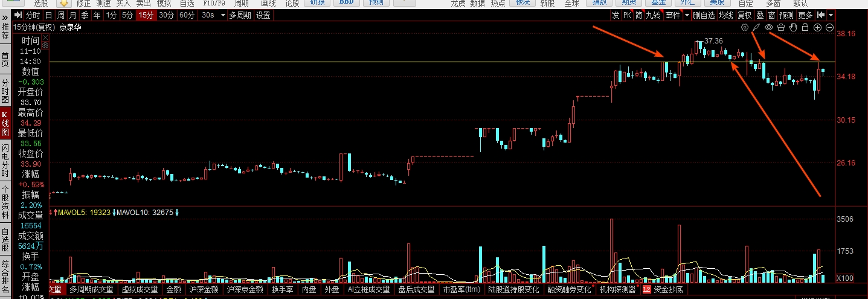
Task: Click the MAVOL5 down-arrow indicator
Action: point(114,213)
